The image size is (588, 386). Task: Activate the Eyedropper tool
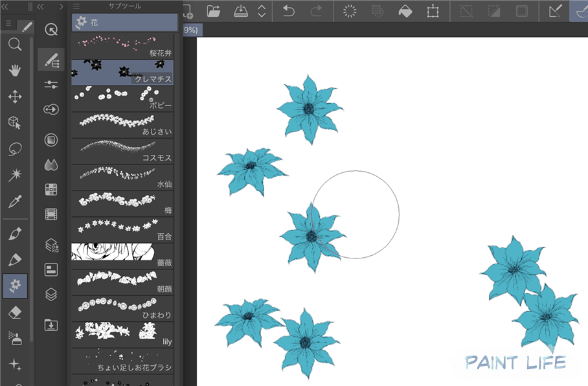[15, 202]
